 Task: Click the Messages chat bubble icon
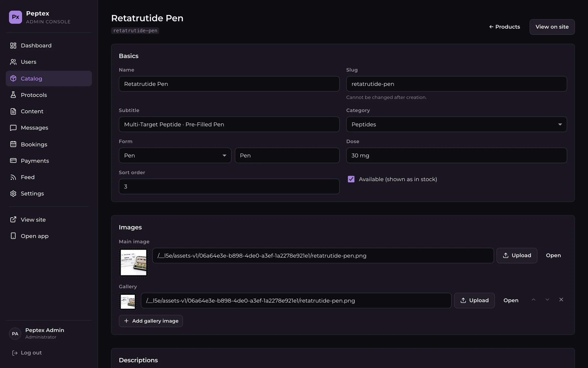pyautogui.click(x=13, y=128)
